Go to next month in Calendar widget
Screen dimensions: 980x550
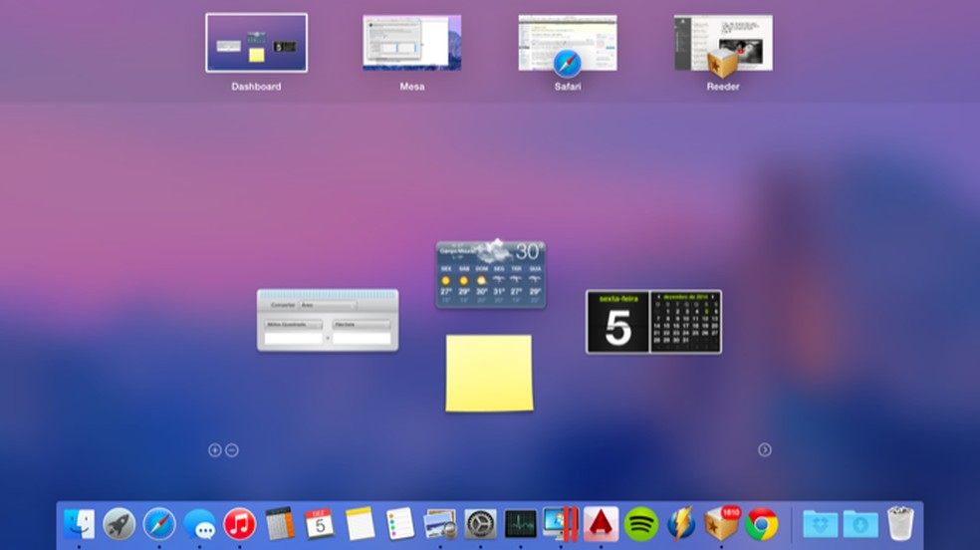pos(712,297)
